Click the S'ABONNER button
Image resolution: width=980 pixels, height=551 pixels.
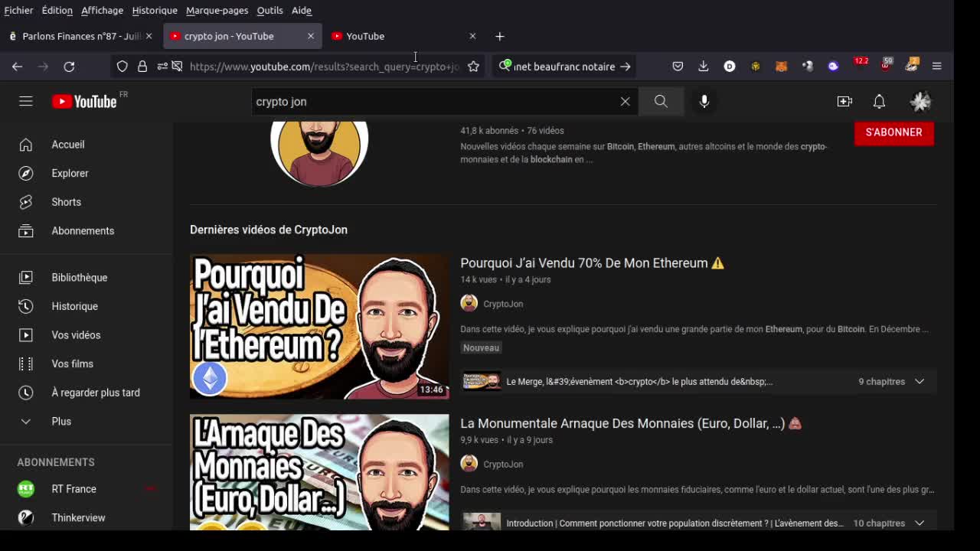[x=893, y=132]
